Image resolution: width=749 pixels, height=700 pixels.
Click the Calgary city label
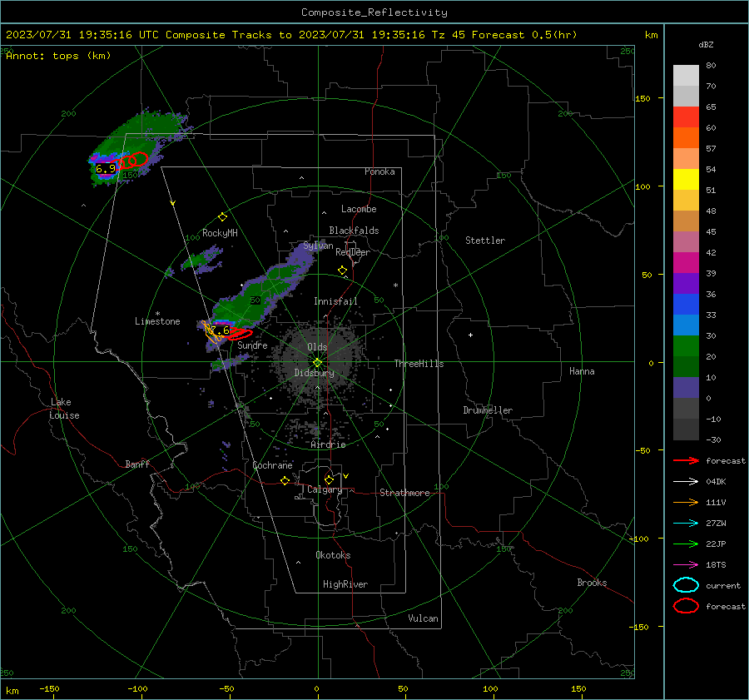point(325,489)
